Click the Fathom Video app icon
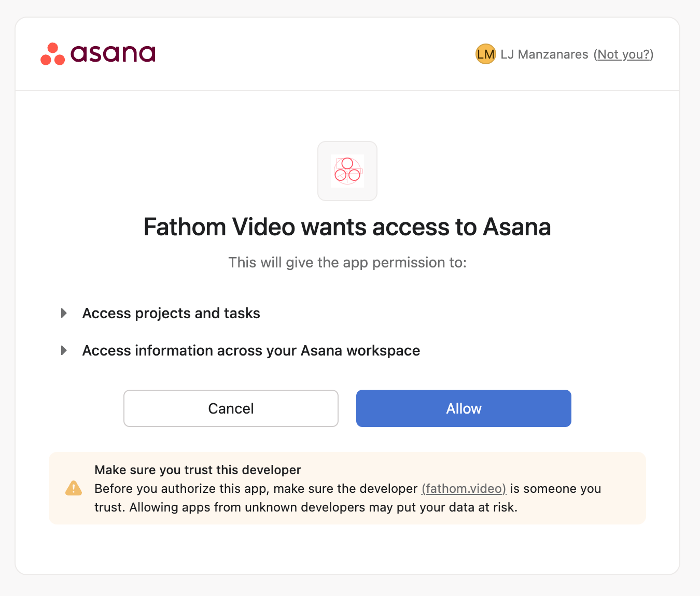Viewport: 700px width, 596px height. click(347, 171)
